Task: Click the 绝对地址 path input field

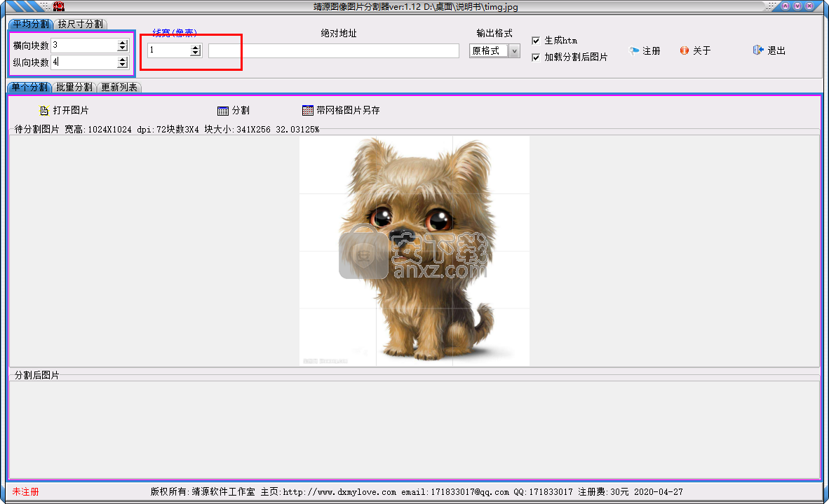Action: click(334, 50)
